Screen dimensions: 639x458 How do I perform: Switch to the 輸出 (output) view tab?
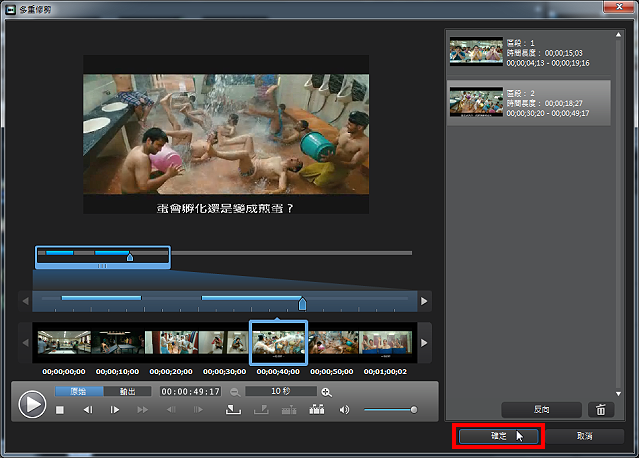[128, 392]
